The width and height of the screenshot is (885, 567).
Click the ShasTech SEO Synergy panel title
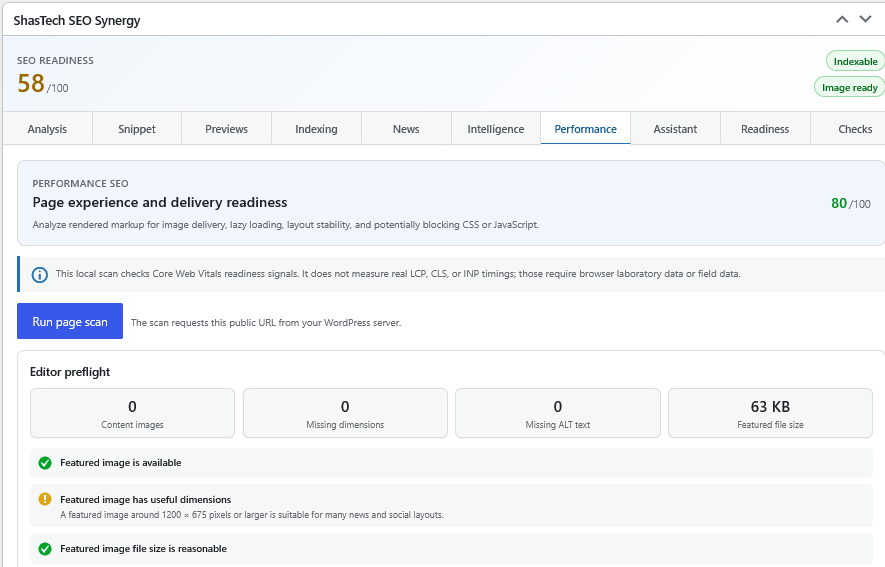77,20
